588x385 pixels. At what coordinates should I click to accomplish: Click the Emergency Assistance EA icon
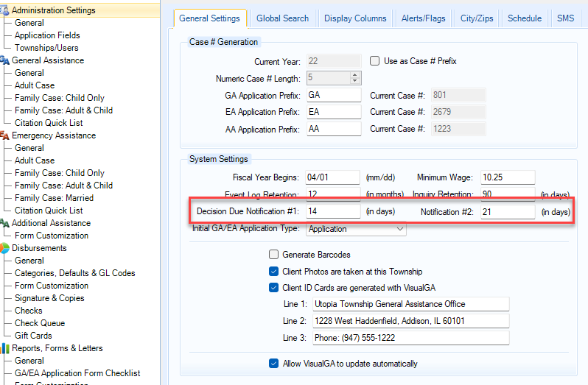tap(4, 135)
